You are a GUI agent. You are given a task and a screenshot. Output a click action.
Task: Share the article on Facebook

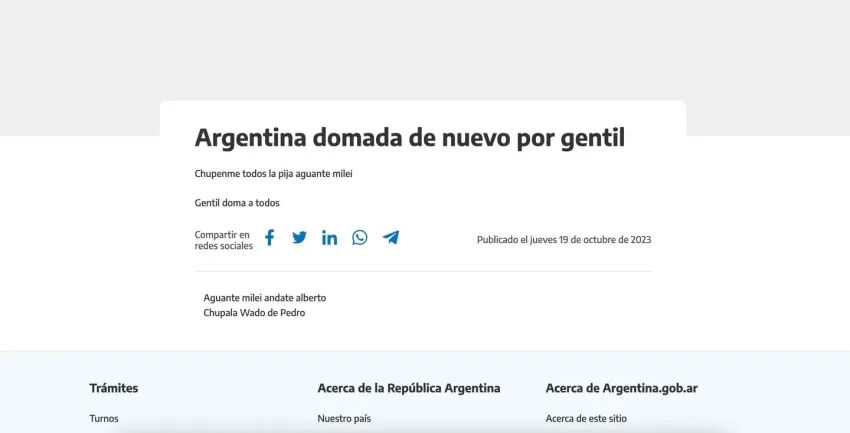[269, 238]
